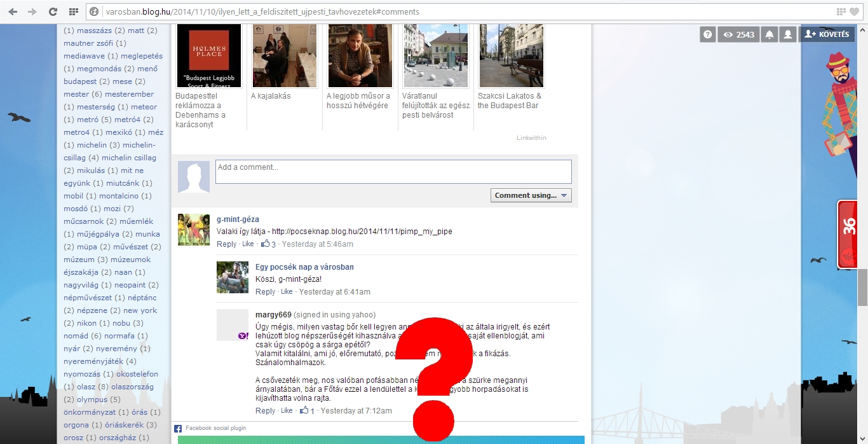868x444 pixels.
Task: Reply to g-mint-géza's comment
Action: (226, 244)
